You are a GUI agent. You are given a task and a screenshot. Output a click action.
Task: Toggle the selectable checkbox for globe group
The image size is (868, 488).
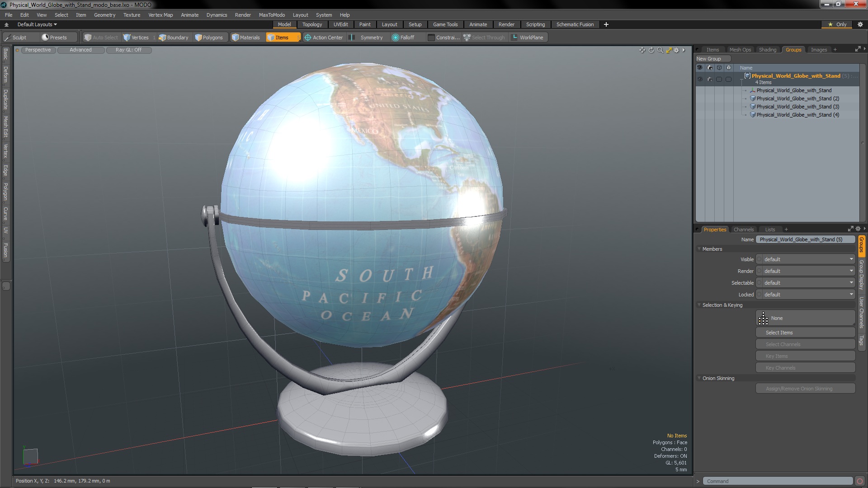coord(719,79)
